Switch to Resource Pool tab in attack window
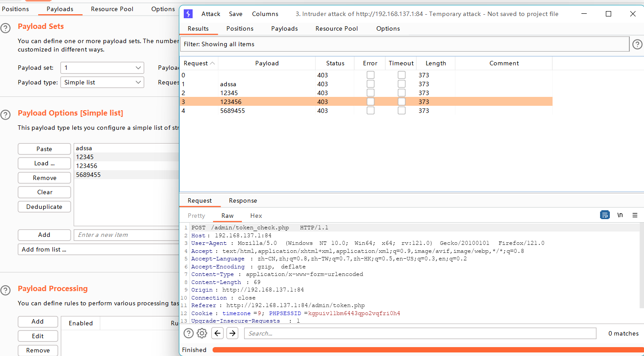The image size is (644, 356). [x=336, y=28]
